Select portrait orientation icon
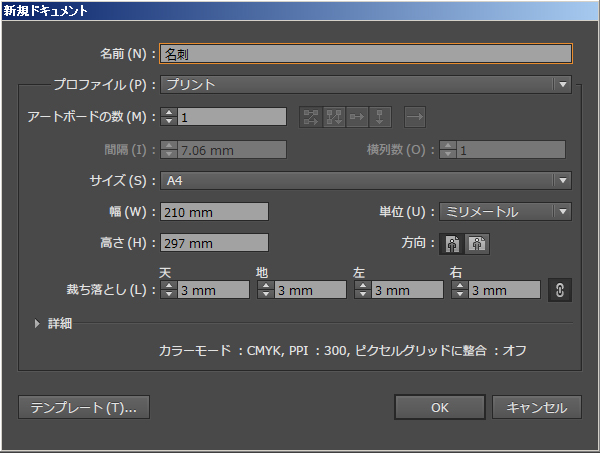This screenshot has height=453, width=600. pyautogui.click(x=451, y=243)
